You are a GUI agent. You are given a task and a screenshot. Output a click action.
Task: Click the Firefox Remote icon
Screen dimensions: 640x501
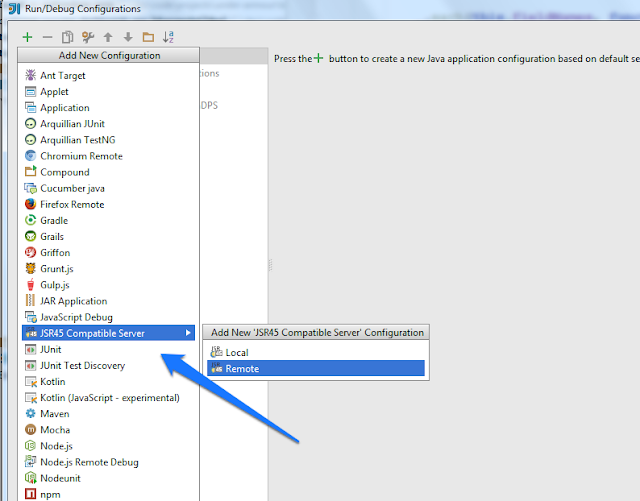(x=31, y=204)
